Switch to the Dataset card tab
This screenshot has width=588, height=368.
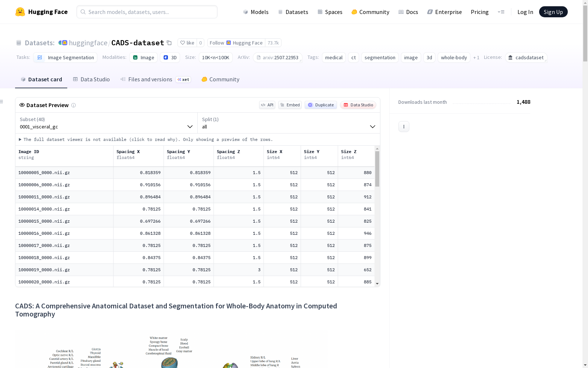point(41,79)
